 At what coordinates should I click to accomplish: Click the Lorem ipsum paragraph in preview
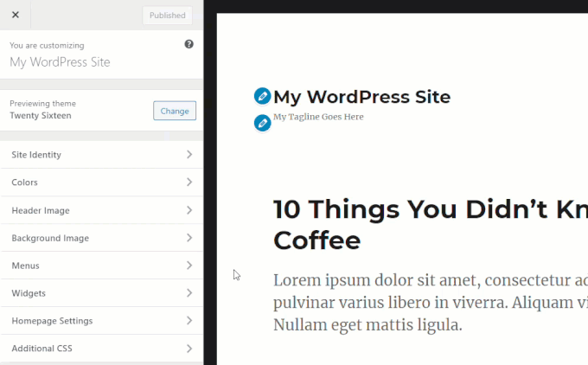point(431,303)
